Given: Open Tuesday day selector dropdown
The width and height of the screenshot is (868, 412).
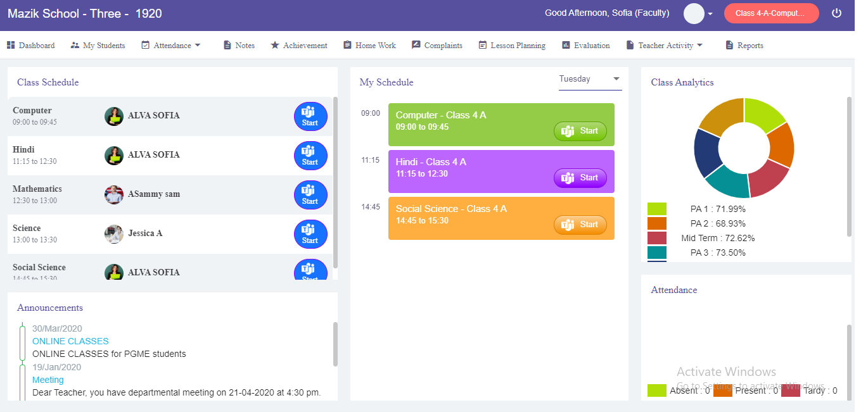Looking at the screenshot, I should [590, 79].
